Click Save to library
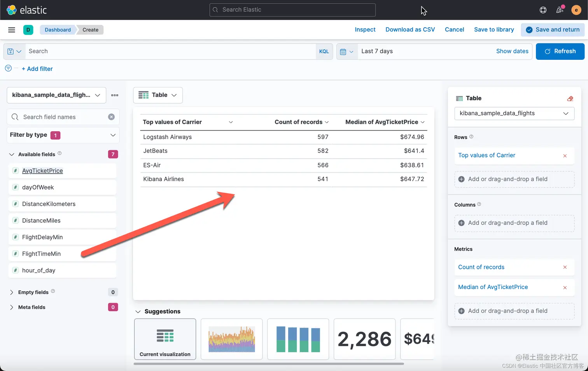588x371 pixels. click(494, 30)
